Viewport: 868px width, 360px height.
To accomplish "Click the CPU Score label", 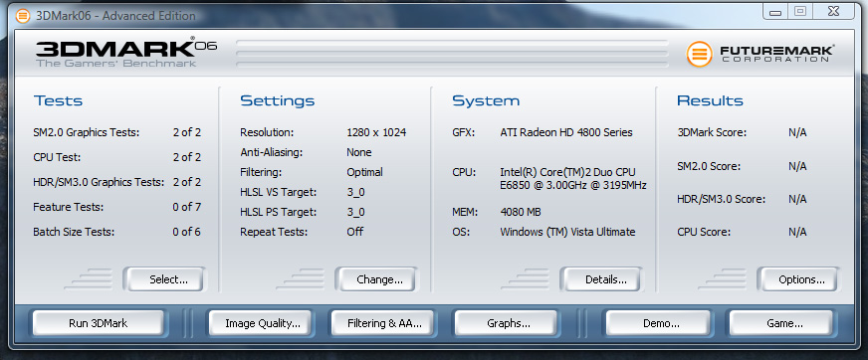I will click(x=704, y=232).
